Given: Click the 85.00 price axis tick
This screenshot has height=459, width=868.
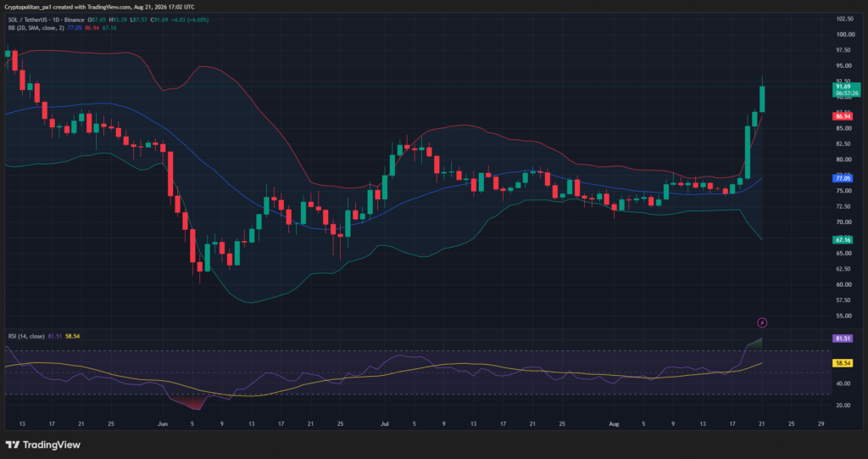Looking at the screenshot, I should [843, 128].
